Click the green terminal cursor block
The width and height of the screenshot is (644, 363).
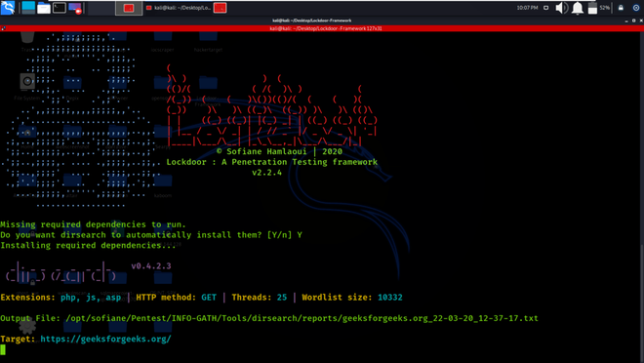pos(3,349)
